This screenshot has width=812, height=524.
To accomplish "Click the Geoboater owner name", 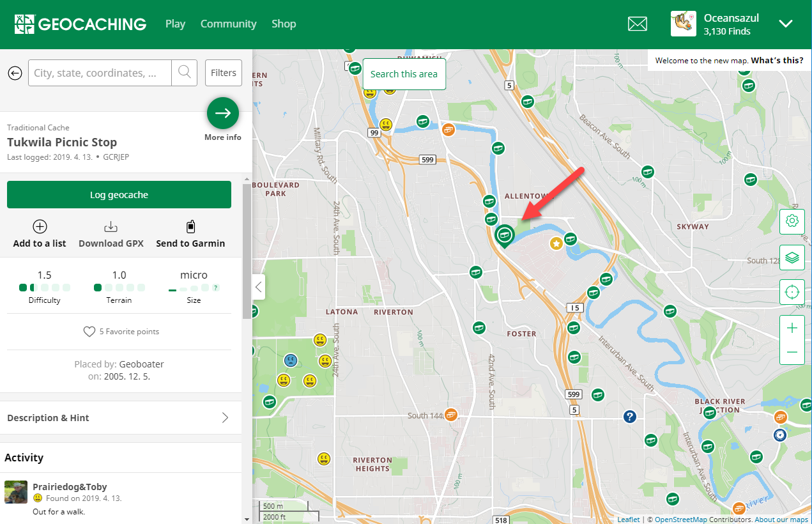I will click(x=142, y=364).
